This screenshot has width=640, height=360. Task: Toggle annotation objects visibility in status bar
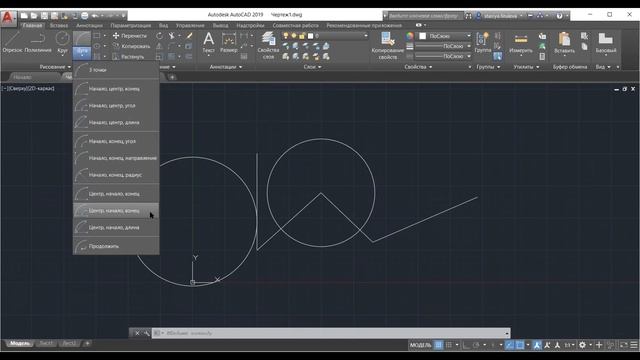click(537, 345)
